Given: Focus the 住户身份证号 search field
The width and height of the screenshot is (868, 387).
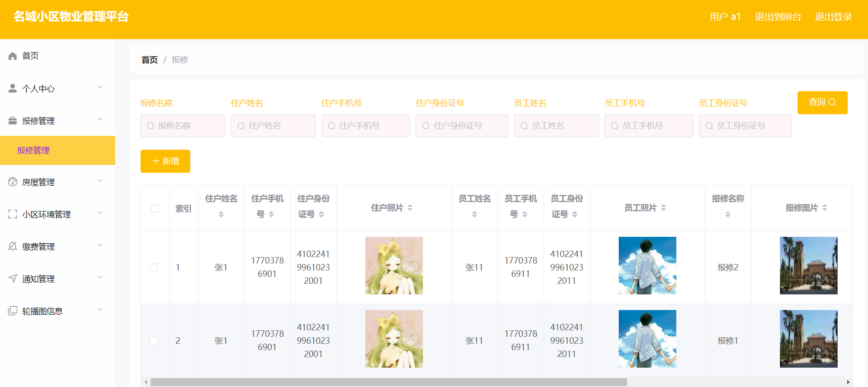Looking at the screenshot, I should 462,126.
